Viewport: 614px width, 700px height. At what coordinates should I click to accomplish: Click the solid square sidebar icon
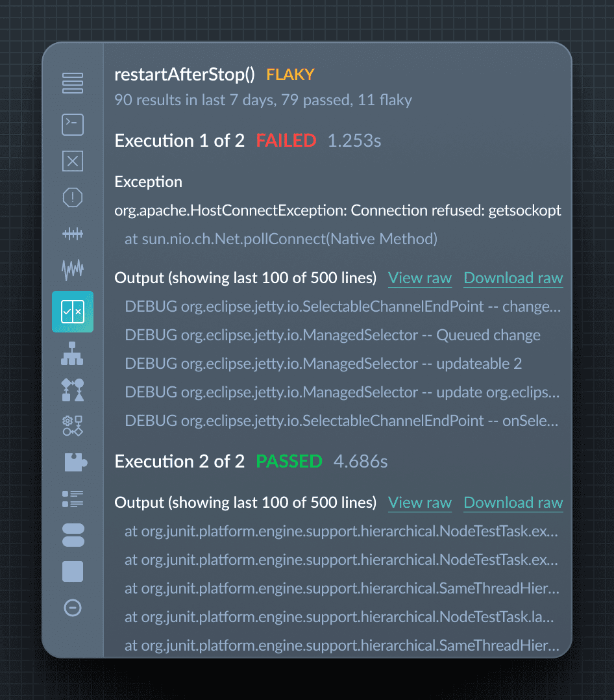point(73,571)
